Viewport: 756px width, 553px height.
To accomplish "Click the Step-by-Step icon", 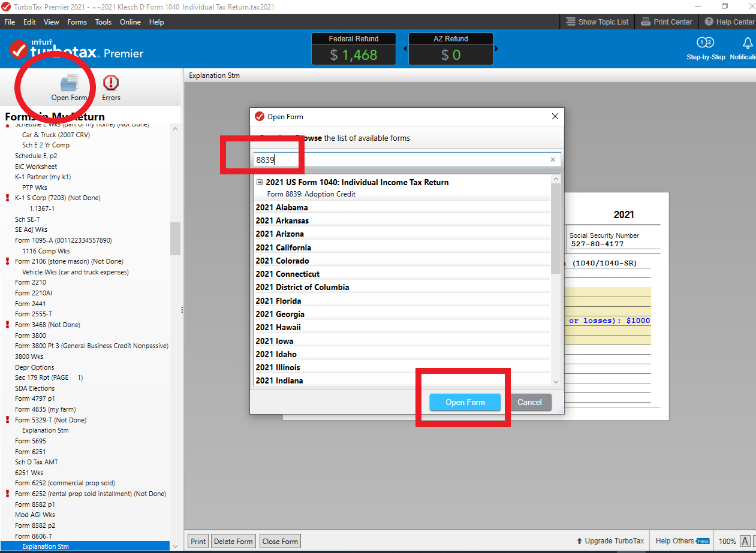I will (706, 43).
